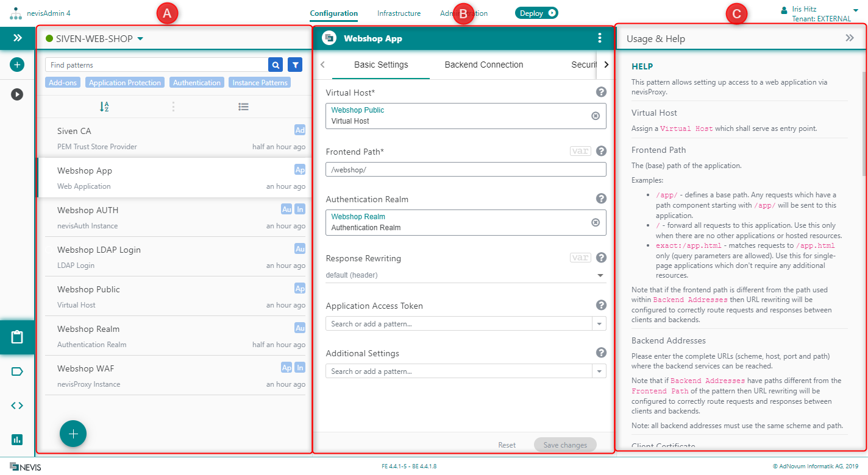Click Additional Settings search field
The image size is (868, 475).
click(x=459, y=371)
